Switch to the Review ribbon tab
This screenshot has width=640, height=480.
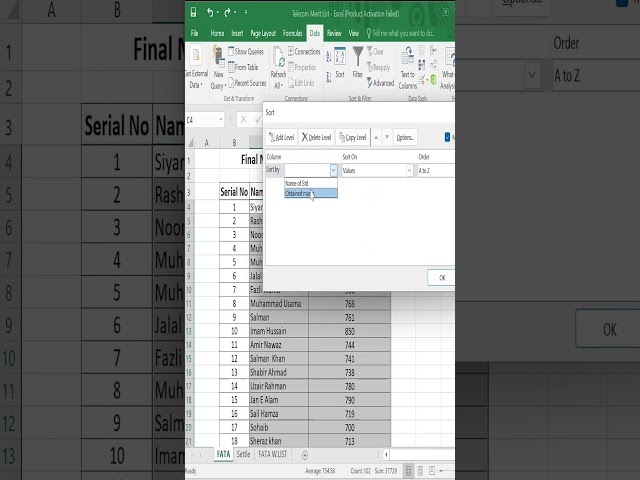[x=334, y=33]
